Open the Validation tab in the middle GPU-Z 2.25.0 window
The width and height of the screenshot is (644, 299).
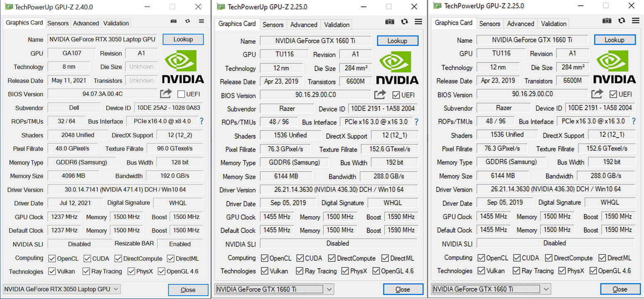tap(337, 25)
